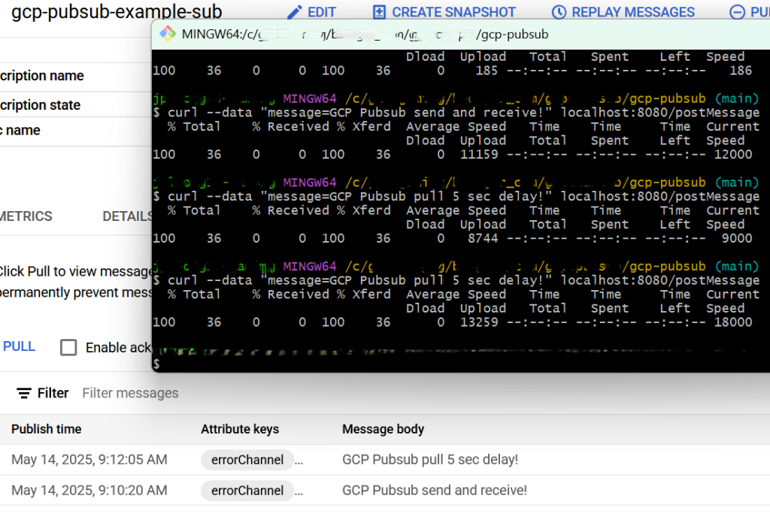Expand the ellipsis after the first row's errorChannel
This screenshot has height=532, width=770.
299,461
